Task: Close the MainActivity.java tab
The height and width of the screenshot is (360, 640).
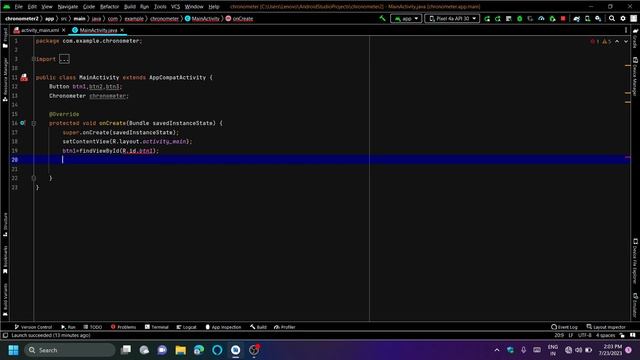Action: click(x=122, y=30)
